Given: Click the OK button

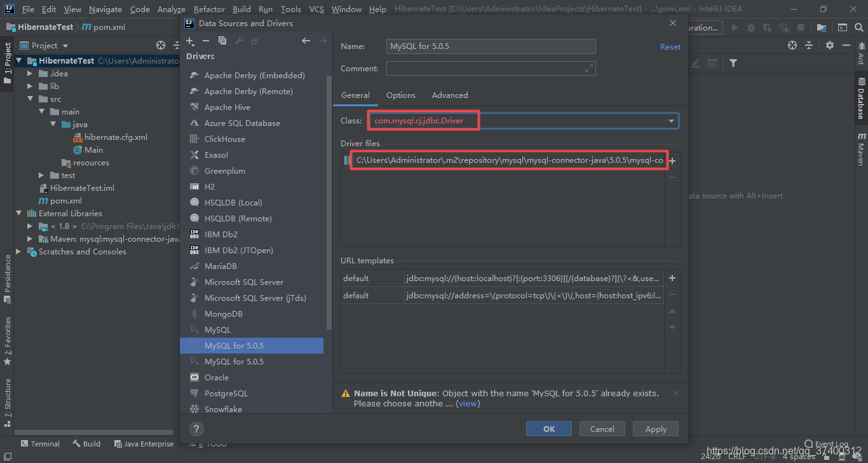Looking at the screenshot, I should coord(549,429).
